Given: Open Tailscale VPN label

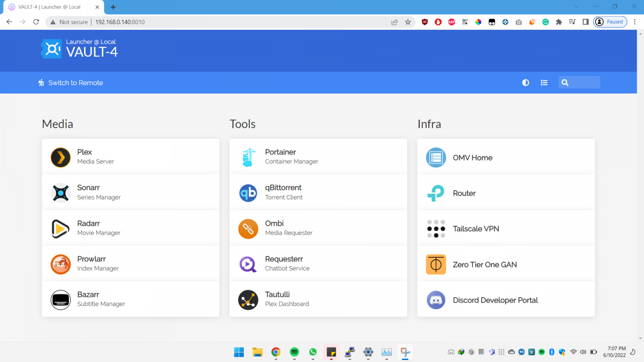Looking at the screenshot, I should coord(476,229).
